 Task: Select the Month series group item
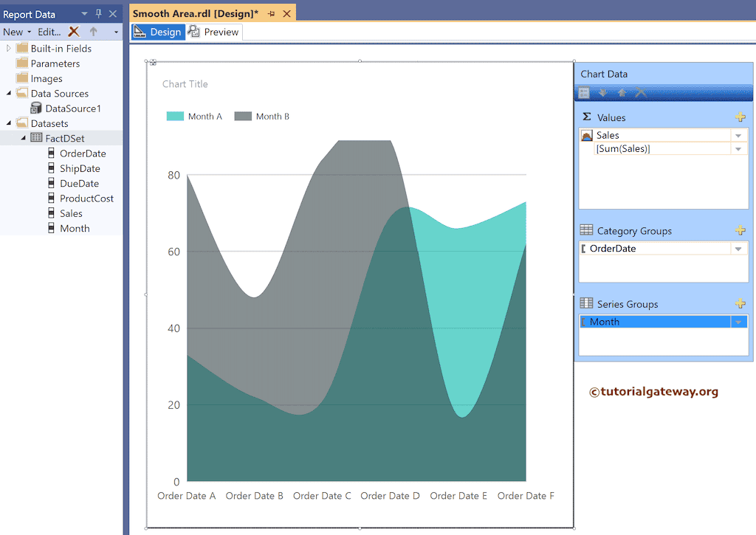pyautogui.click(x=656, y=322)
